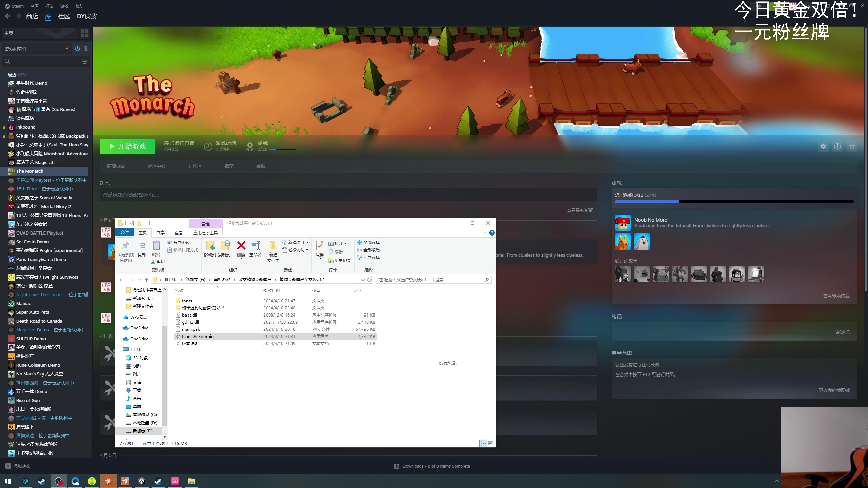
Task: Open the 社区 tab in Steam navigation
Action: pyautogui.click(x=64, y=16)
